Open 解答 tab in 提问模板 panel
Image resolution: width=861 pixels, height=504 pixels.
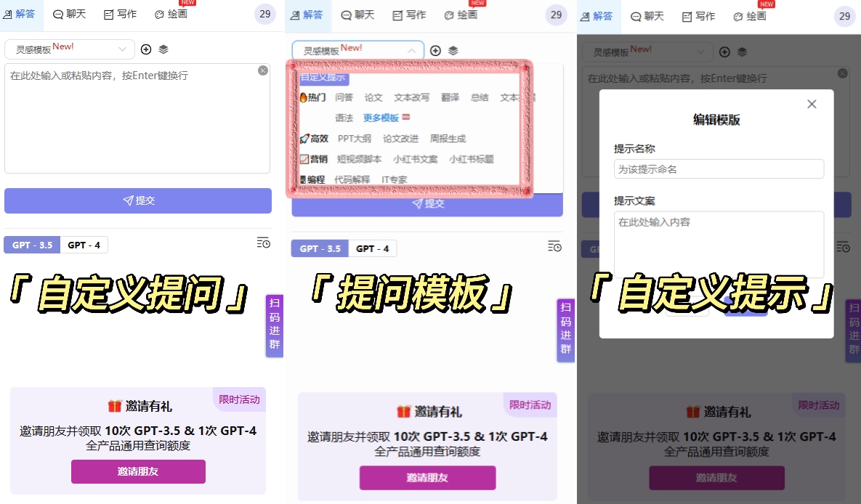(x=307, y=15)
